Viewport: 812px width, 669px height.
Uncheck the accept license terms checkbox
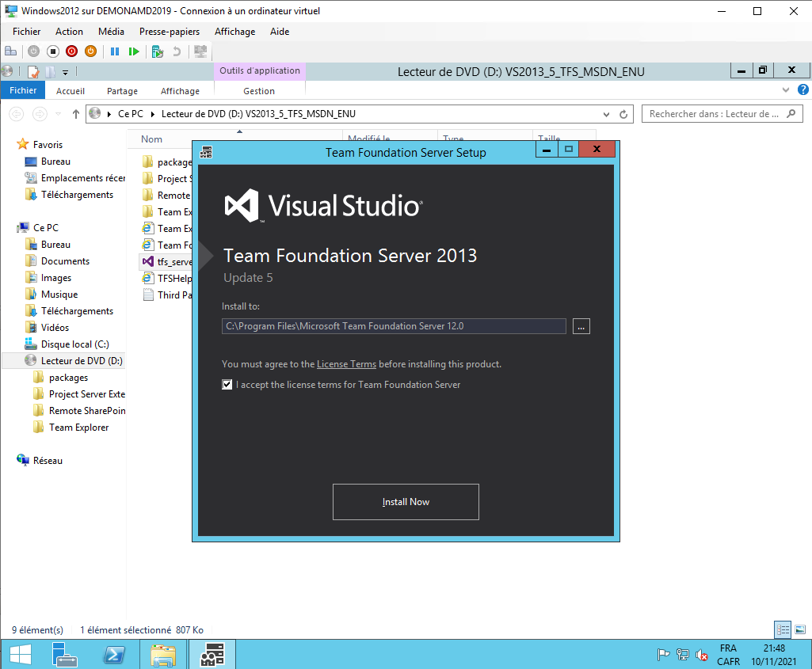pyautogui.click(x=228, y=386)
